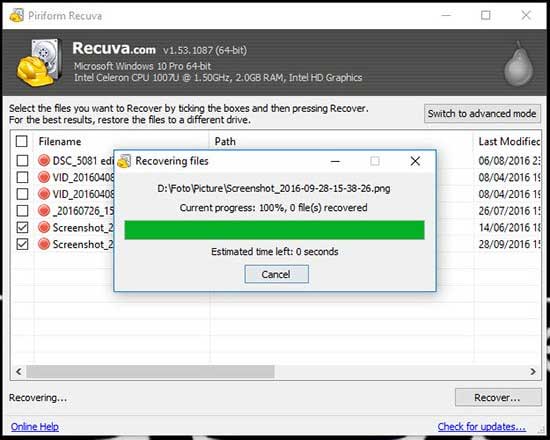Click red status dot of _20160726 file
This screenshot has height=440, width=550.
(44, 211)
